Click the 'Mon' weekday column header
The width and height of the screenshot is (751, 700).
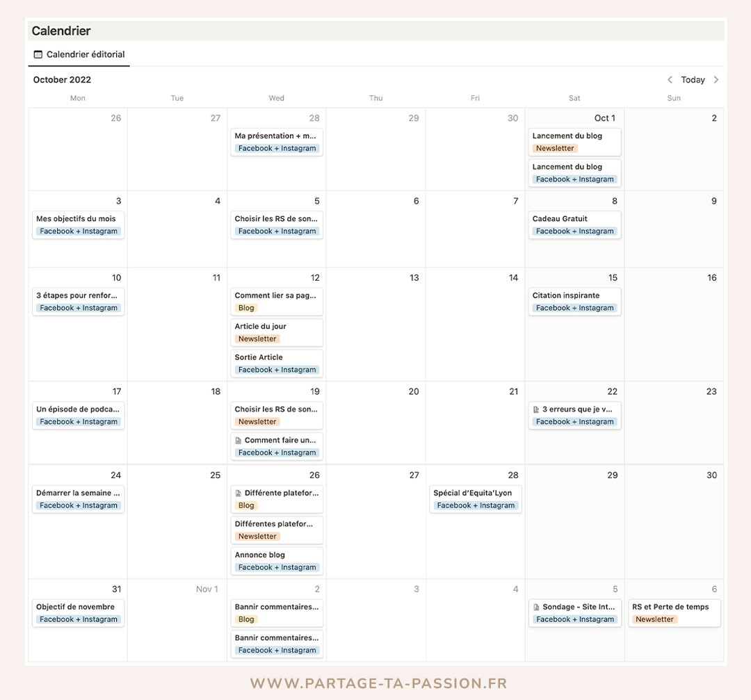78,98
